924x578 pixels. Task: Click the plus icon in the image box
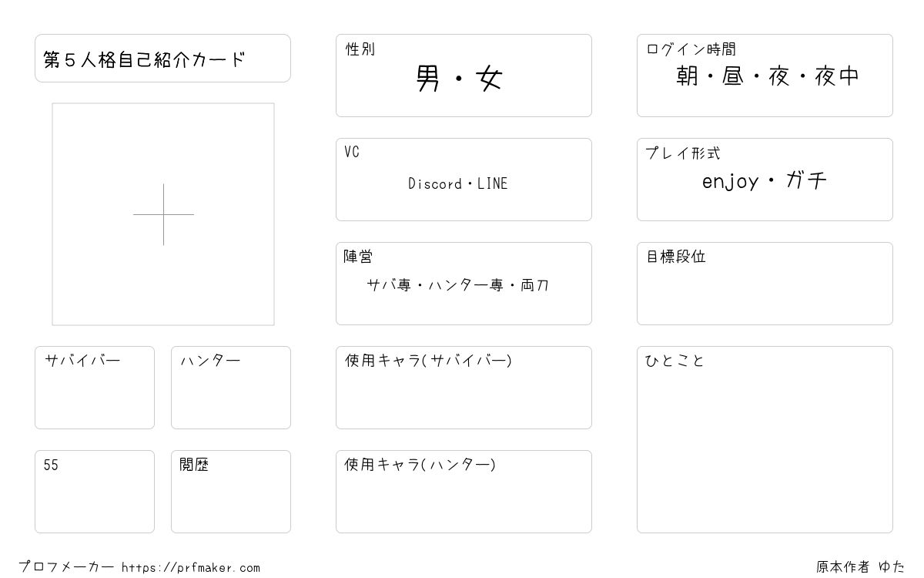coord(163,214)
